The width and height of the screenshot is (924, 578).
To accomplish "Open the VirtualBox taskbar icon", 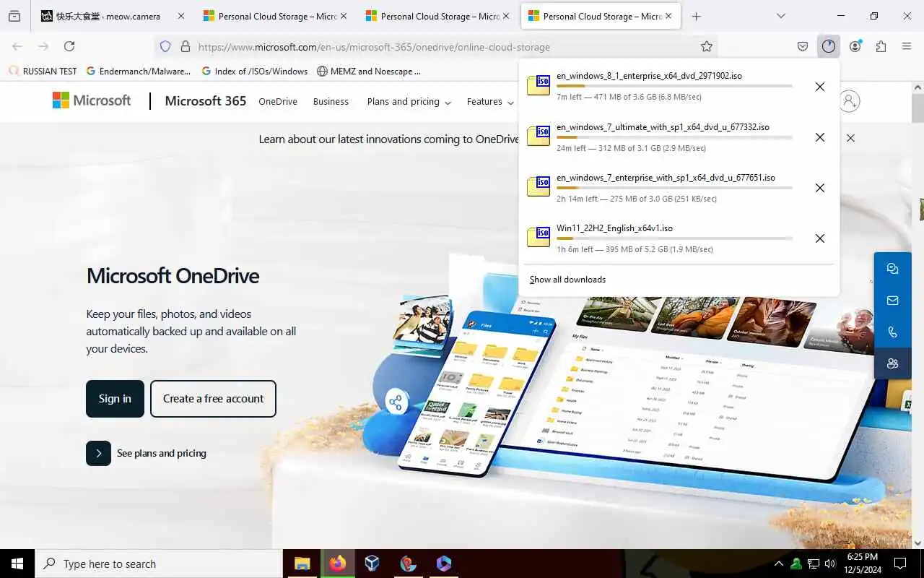I will point(372,564).
